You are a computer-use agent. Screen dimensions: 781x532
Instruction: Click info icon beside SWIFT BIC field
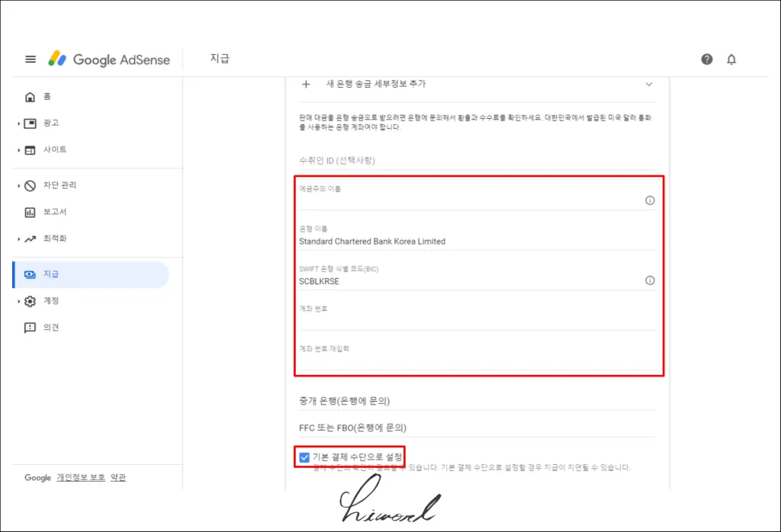coord(650,280)
